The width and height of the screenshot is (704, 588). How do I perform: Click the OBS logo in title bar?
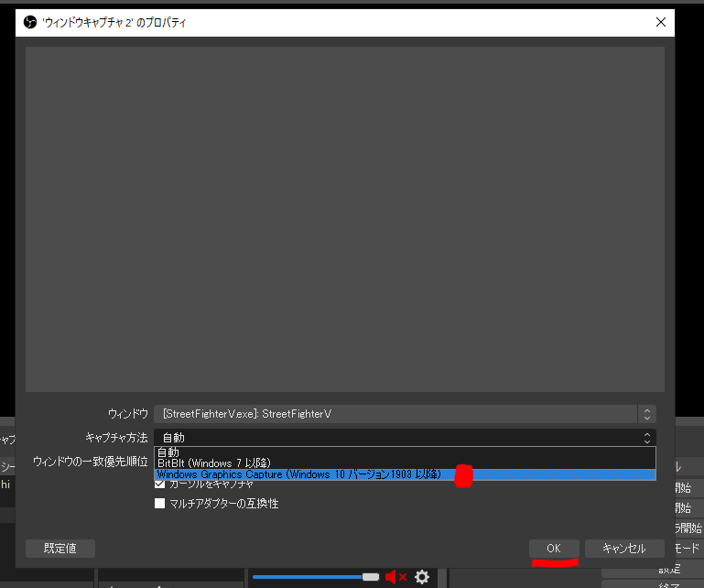click(x=30, y=22)
